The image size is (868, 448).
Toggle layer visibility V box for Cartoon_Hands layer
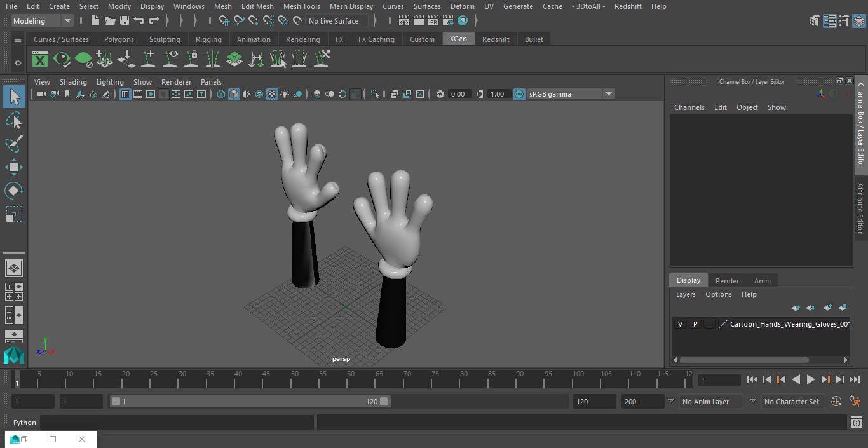tap(680, 324)
